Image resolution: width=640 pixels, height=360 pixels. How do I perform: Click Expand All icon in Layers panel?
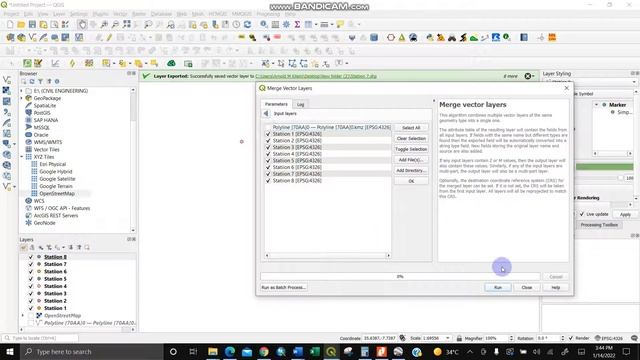tap(71, 247)
